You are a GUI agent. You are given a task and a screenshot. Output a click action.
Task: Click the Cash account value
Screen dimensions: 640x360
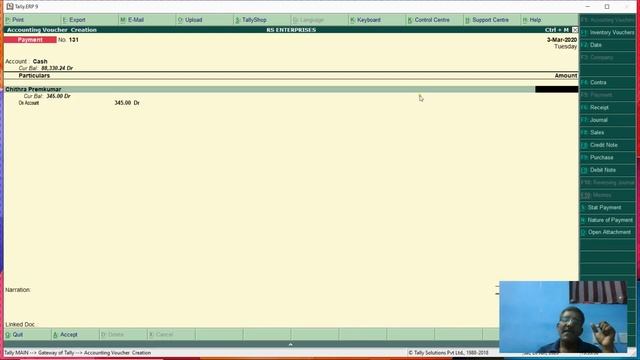(x=40, y=61)
